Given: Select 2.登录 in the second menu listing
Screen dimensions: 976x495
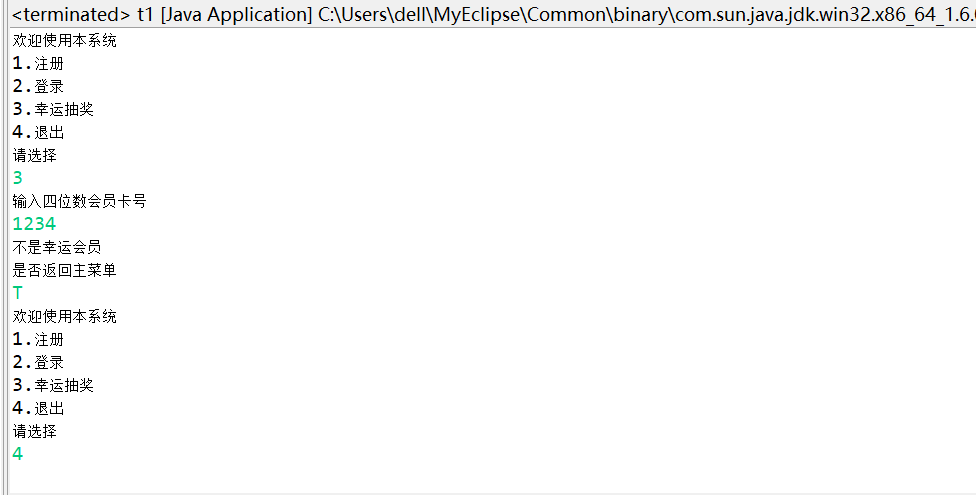Looking at the screenshot, I should pyautogui.click(x=39, y=362).
